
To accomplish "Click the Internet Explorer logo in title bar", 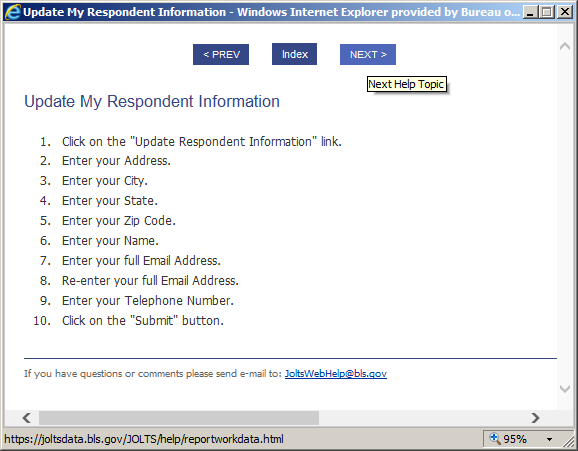I will (12, 12).
